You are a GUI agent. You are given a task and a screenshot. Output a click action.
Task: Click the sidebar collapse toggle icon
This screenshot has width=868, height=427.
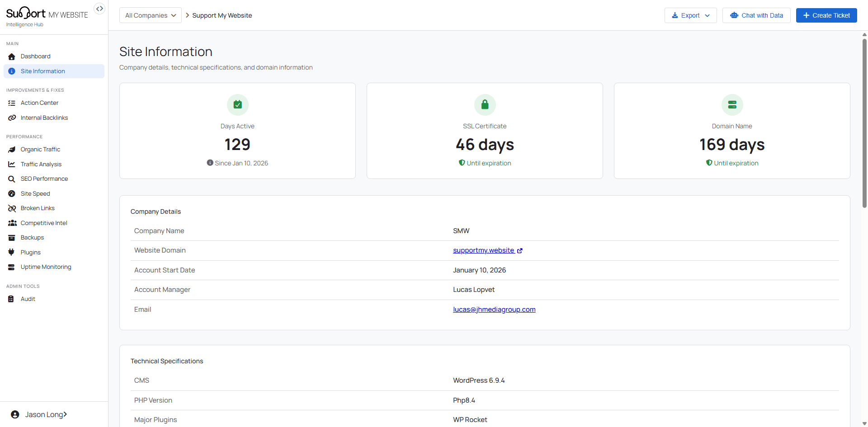99,9
